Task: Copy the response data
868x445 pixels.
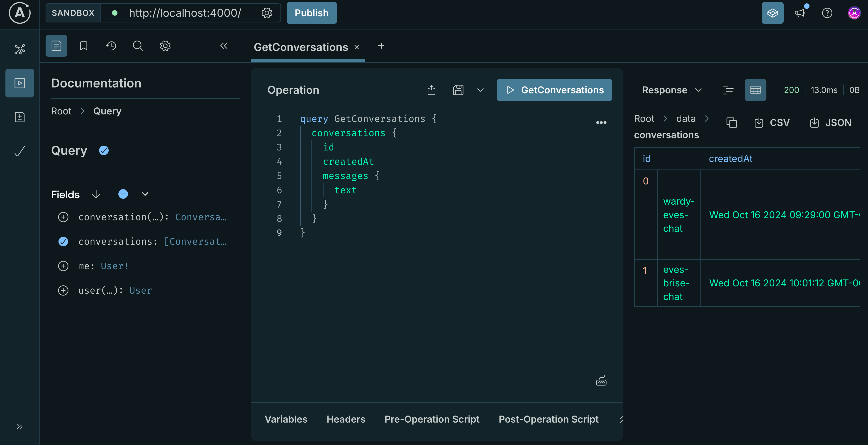Action: click(x=731, y=123)
